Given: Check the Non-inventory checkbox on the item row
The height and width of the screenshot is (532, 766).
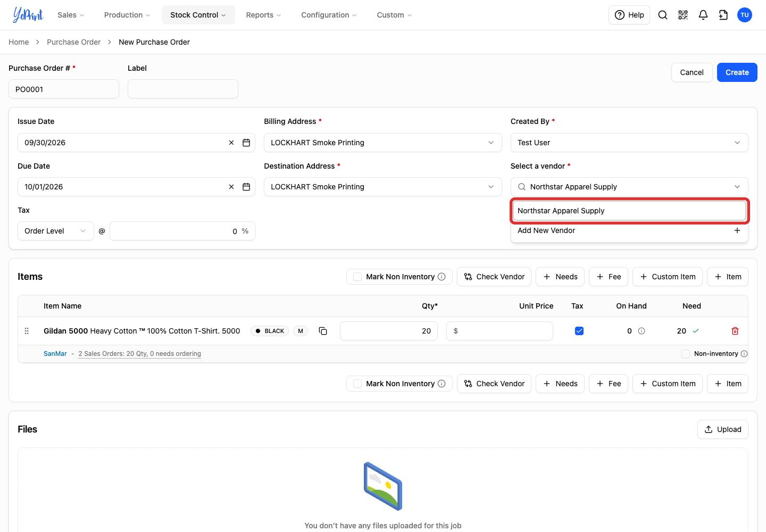Looking at the screenshot, I should tap(686, 354).
